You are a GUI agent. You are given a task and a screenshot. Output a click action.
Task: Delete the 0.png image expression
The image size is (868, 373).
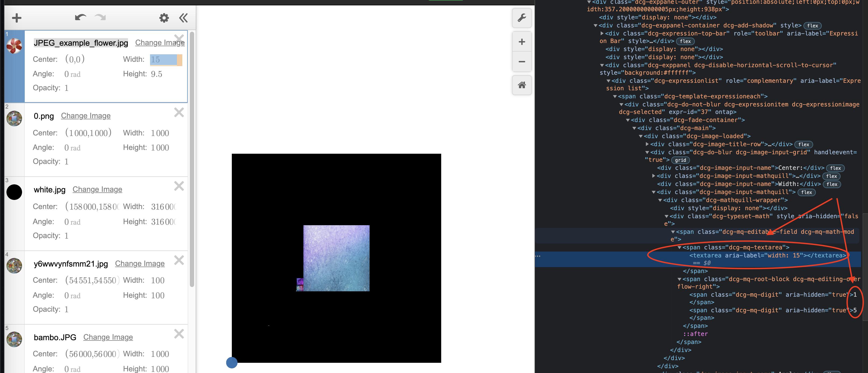179,112
